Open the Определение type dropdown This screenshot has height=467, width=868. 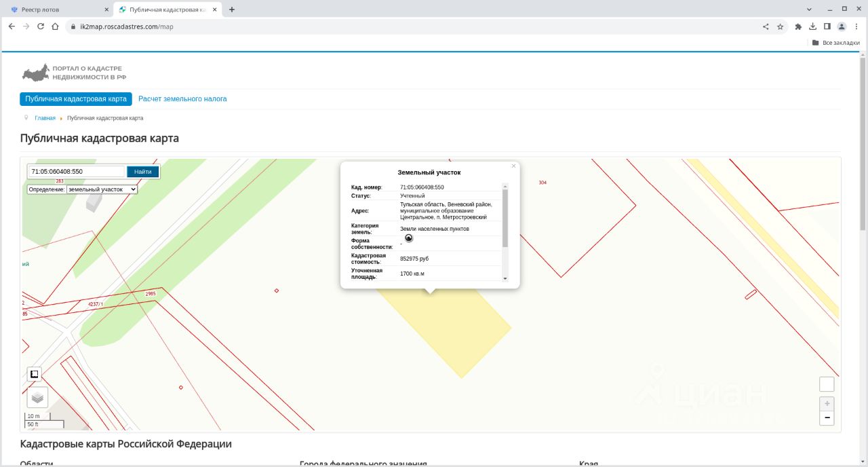tap(102, 189)
